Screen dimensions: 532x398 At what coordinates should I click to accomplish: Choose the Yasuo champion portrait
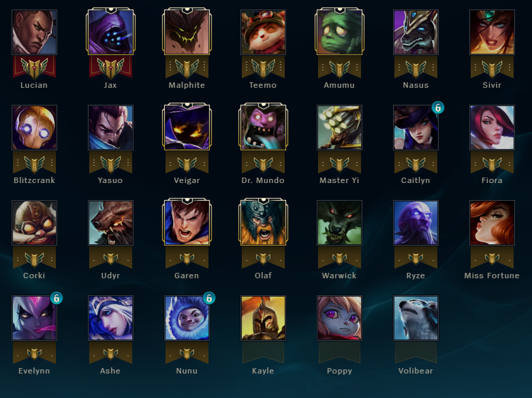click(x=110, y=127)
